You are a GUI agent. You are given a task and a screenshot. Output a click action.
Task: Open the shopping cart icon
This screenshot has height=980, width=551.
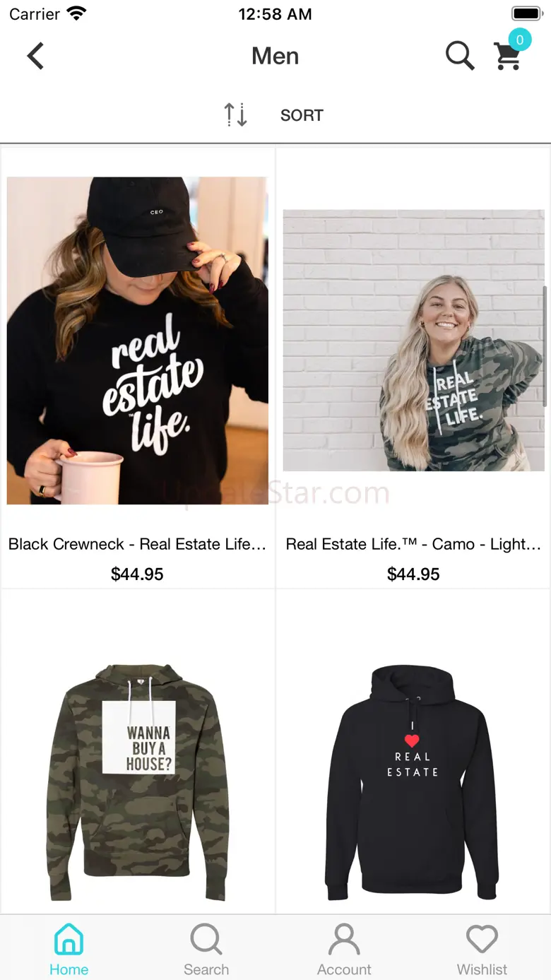coord(507,57)
